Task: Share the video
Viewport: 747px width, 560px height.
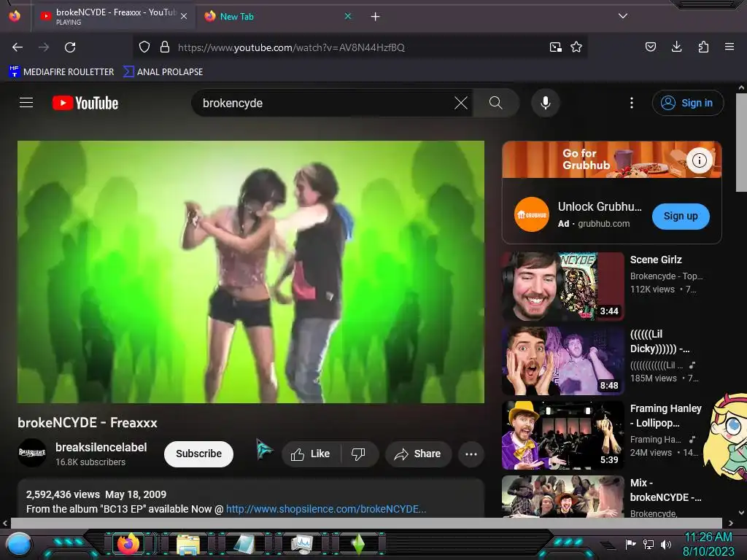Action: click(418, 454)
